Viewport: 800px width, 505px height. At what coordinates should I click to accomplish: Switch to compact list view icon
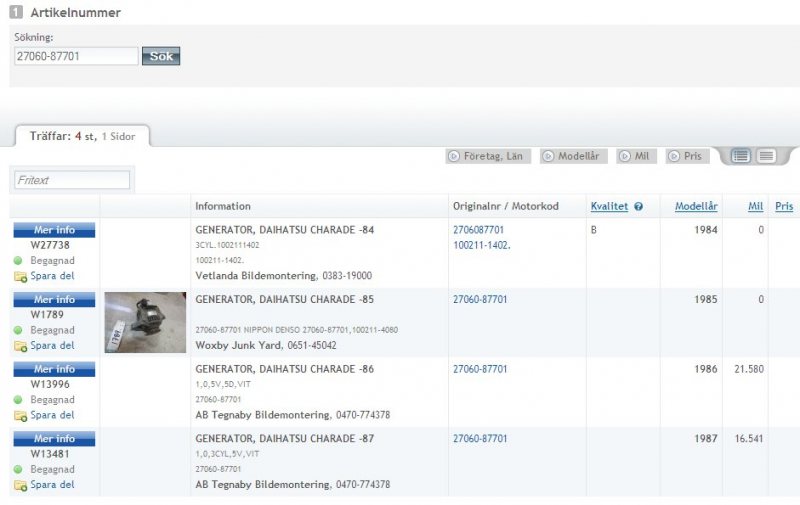coord(766,156)
